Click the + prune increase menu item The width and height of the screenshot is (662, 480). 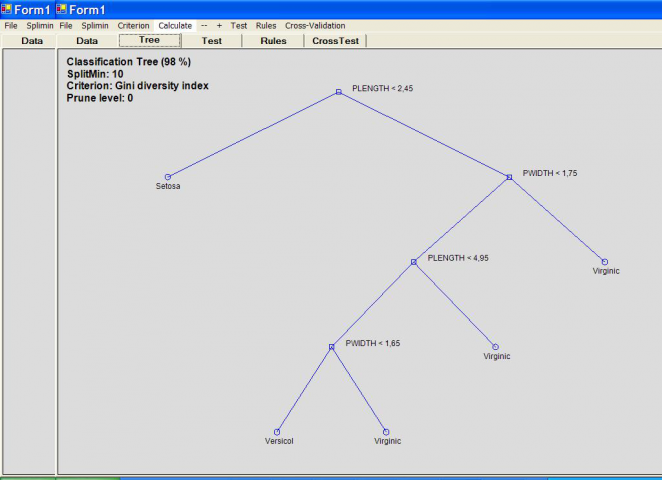(219, 26)
